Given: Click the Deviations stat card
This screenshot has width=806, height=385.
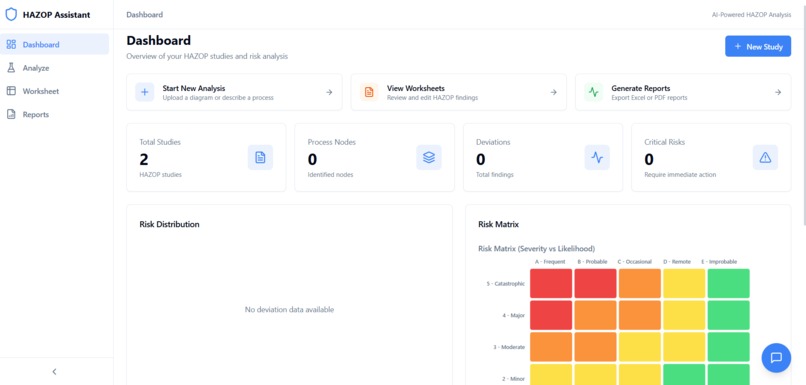Looking at the screenshot, I should coord(543,157).
